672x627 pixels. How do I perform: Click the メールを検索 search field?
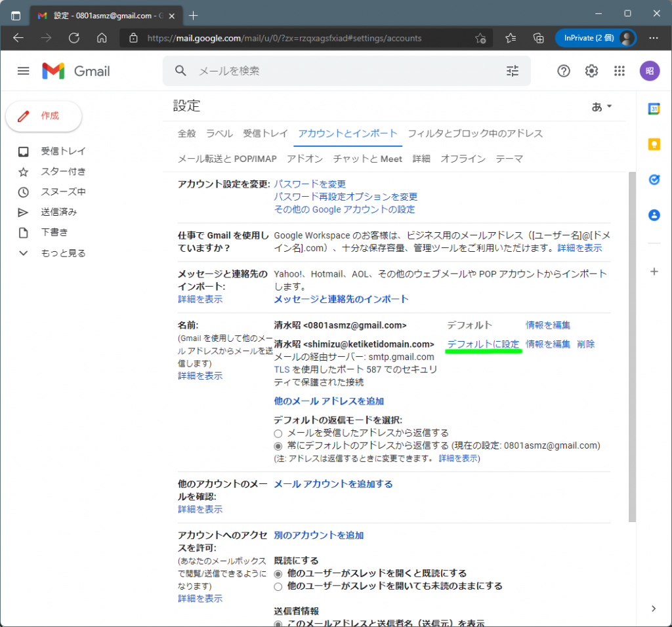click(x=347, y=71)
